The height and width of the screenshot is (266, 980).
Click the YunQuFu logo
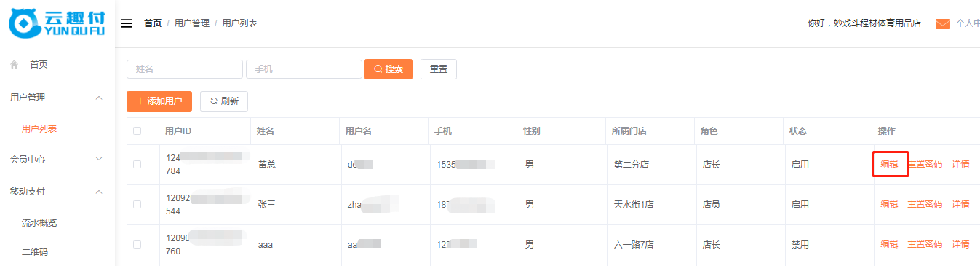[x=57, y=23]
